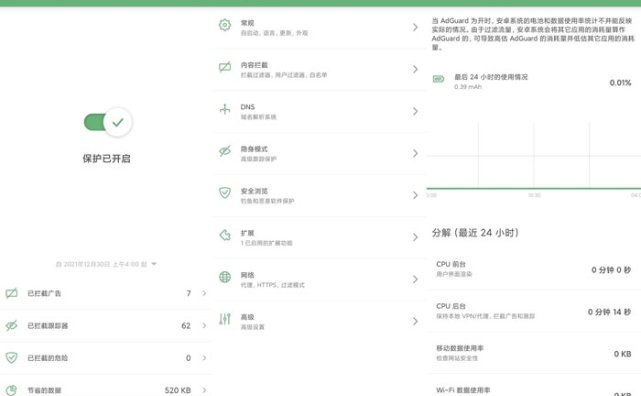This screenshot has height=396, width=641.
Task: Open the 网络 network globe icon
Action: pyautogui.click(x=225, y=277)
